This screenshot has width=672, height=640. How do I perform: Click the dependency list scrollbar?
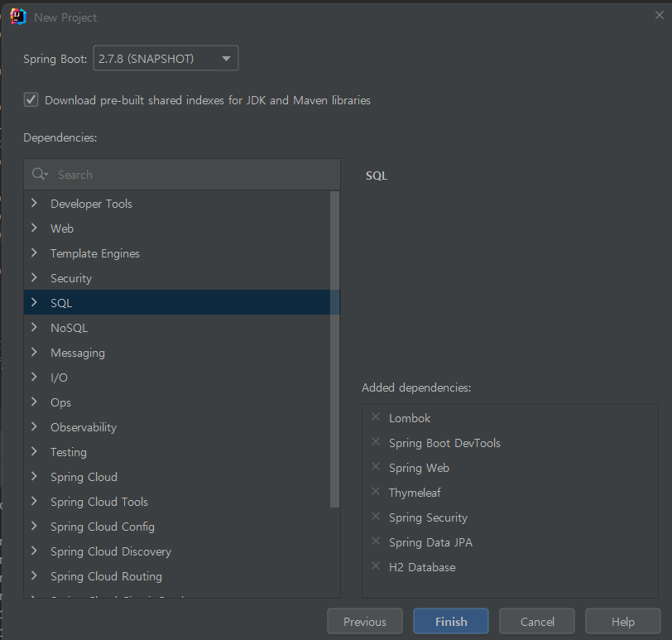(x=334, y=349)
